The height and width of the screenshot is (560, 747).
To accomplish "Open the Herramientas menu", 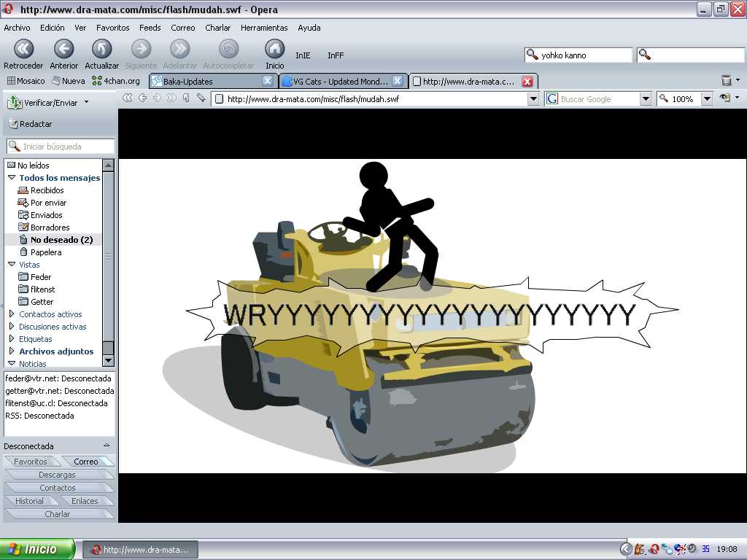I will pos(264,28).
